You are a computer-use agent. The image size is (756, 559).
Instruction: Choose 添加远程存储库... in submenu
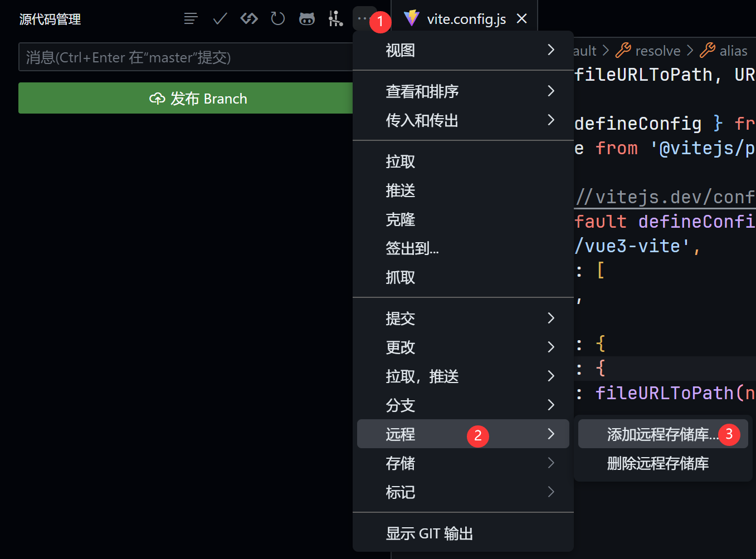[663, 434]
